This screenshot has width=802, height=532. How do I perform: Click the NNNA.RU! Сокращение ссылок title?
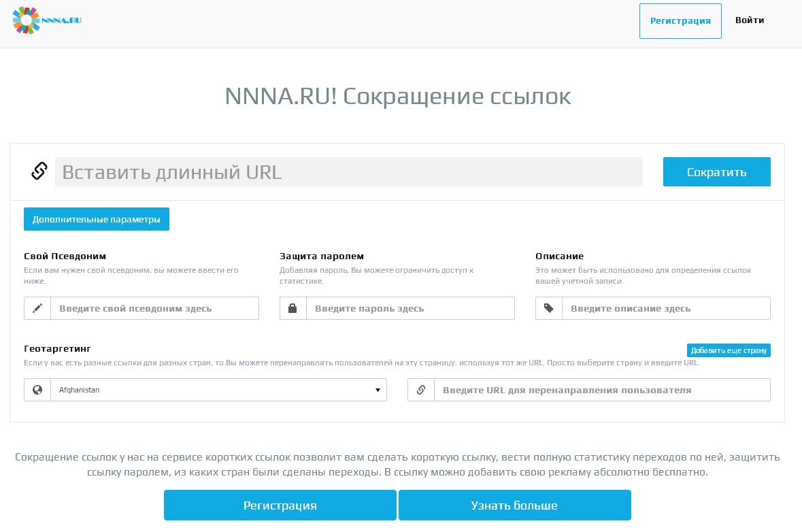click(x=398, y=96)
